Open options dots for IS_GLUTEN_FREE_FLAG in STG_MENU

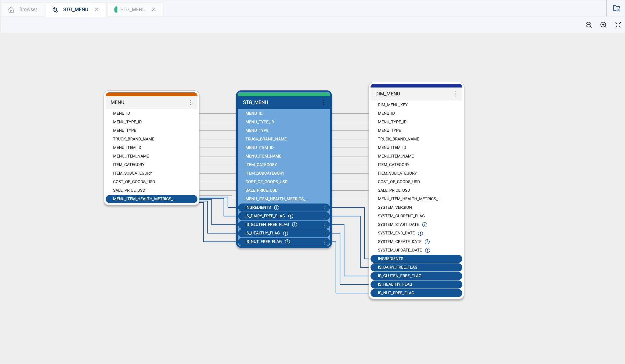(x=325, y=225)
